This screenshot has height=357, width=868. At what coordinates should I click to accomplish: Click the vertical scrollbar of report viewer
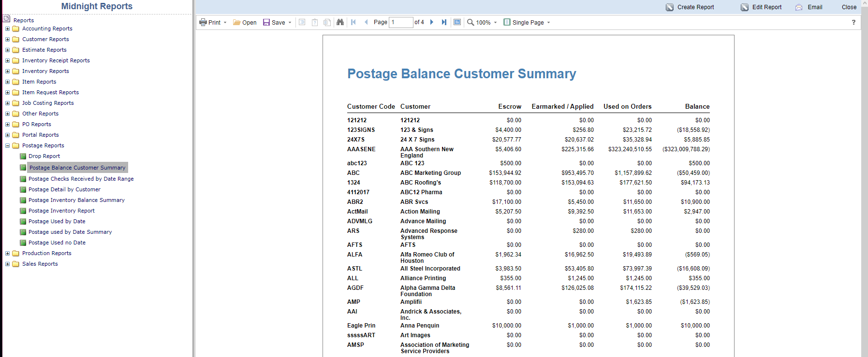click(865, 179)
